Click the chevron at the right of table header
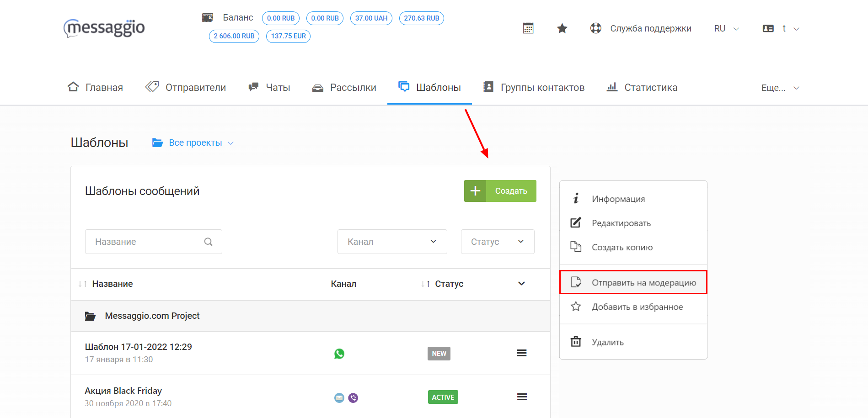Image resolution: width=868 pixels, height=418 pixels. (521, 284)
